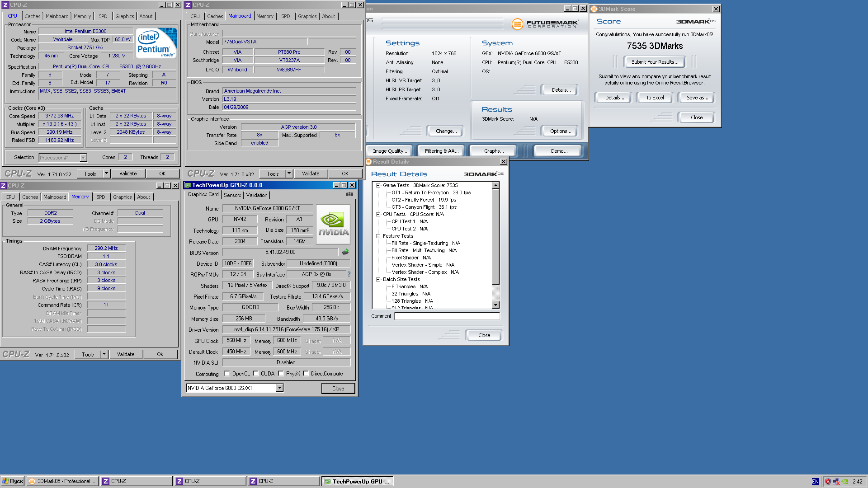
Task: Collapse the CPU Tests tree node
Action: (x=378, y=214)
